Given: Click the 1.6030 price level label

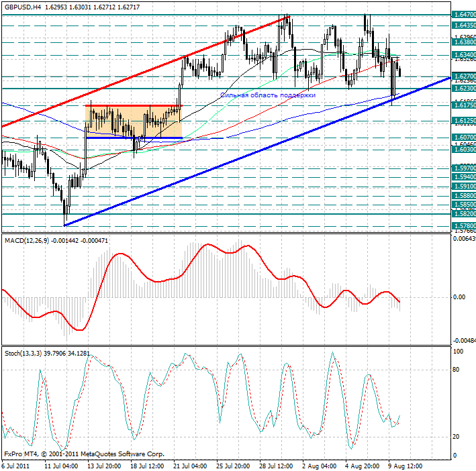Looking at the screenshot, I should (x=464, y=150).
